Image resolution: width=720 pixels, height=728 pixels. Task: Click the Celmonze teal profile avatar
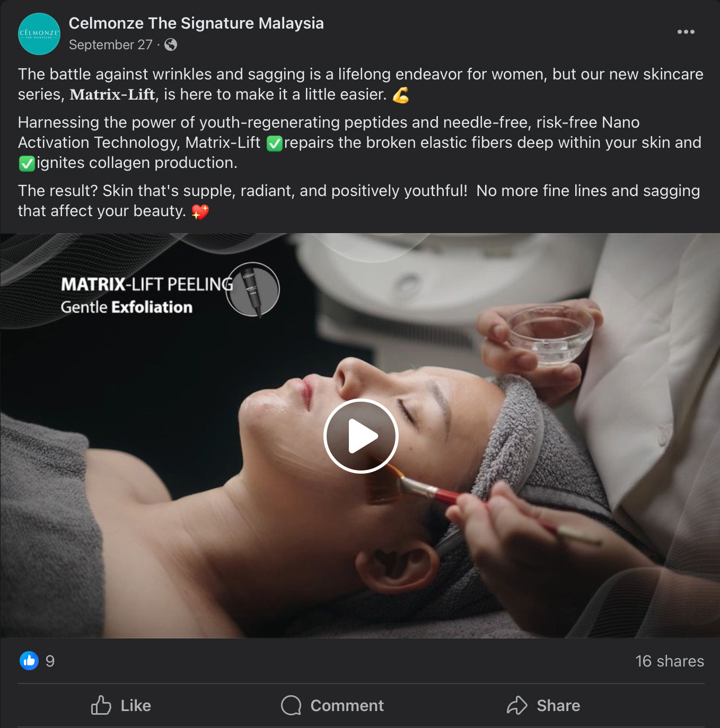(39, 34)
